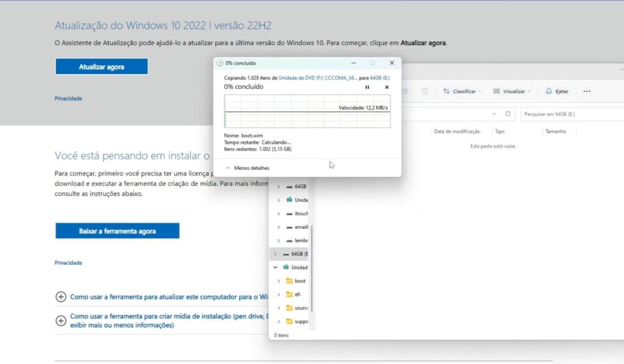Collapse dialog with Menos detalhes

click(247, 167)
